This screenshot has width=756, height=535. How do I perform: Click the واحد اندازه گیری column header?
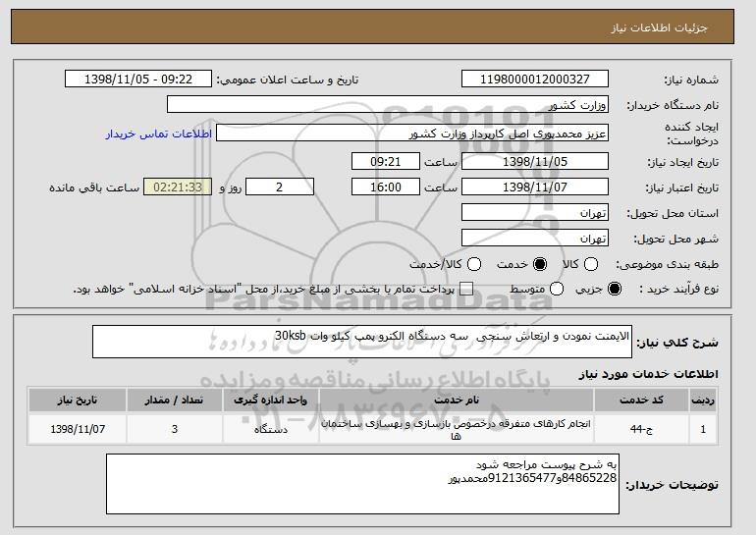270,401
